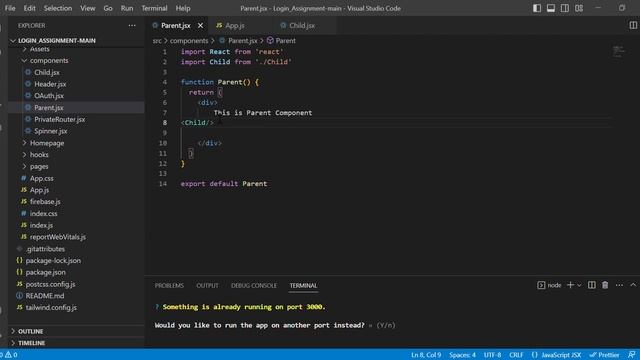The height and width of the screenshot is (360, 640).
Task: Maximize the panel with the chevron up
Action: (x=633, y=285)
